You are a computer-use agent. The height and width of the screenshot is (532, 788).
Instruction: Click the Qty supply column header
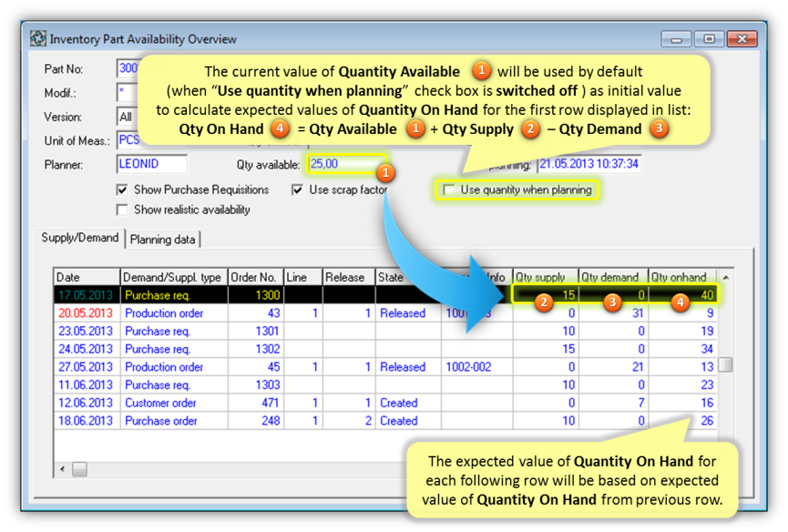point(546,277)
